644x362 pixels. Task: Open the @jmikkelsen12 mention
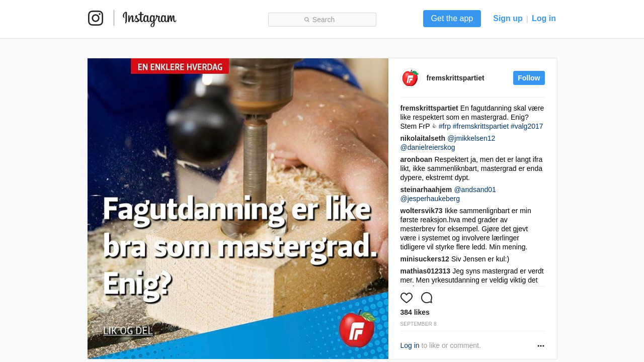[471, 138]
